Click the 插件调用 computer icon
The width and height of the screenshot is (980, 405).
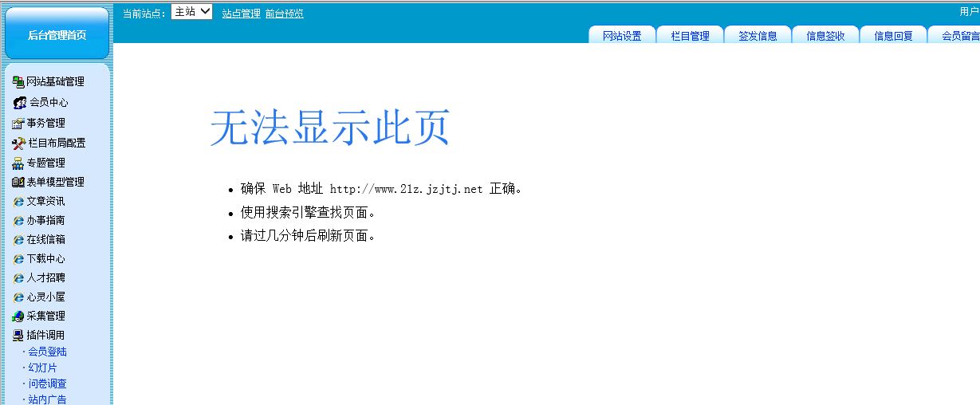point(18,335)
